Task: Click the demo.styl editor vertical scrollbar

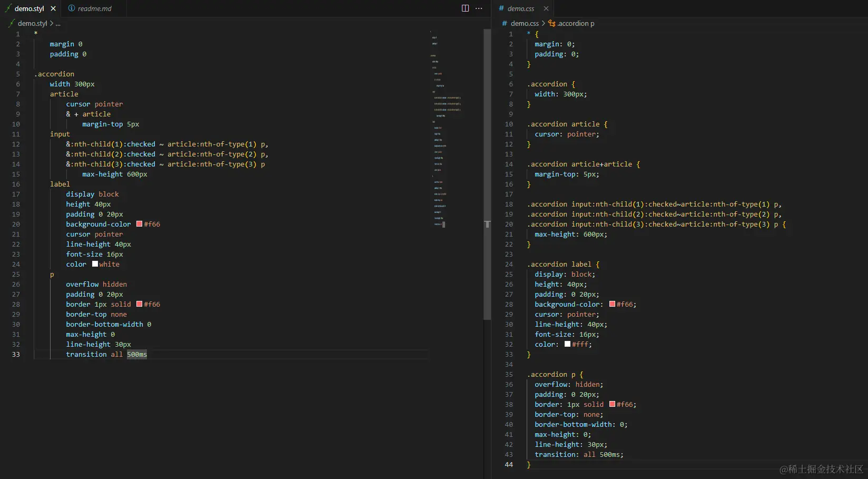Action: pos(487,174)
